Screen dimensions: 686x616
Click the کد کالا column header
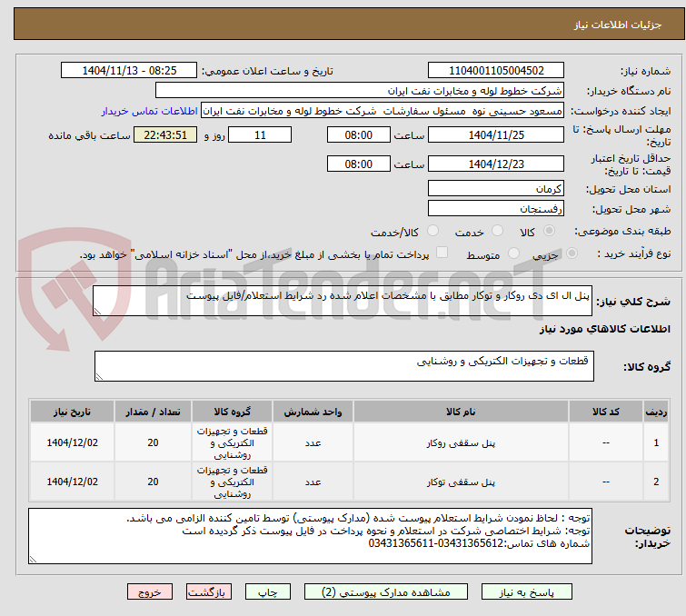(605, 412)
